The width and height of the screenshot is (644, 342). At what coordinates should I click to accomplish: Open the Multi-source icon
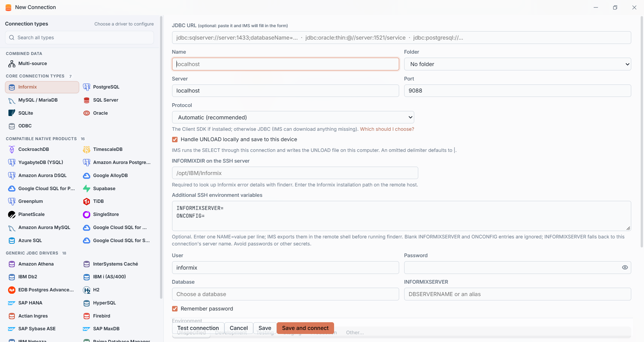12,64
